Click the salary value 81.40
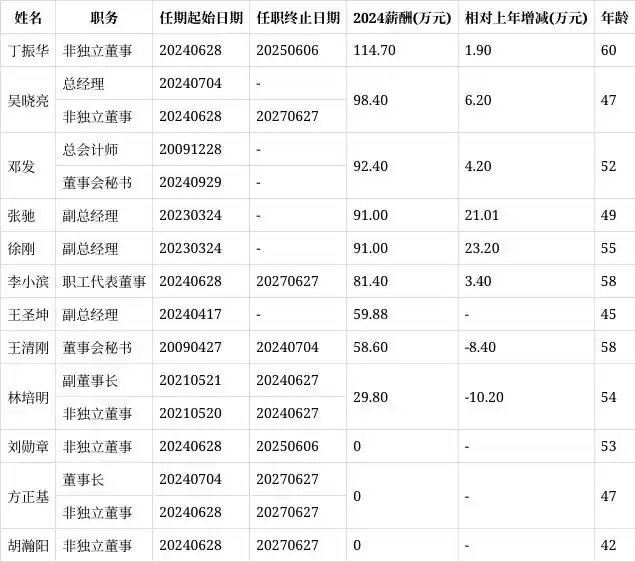 click(x=371, y=281)
